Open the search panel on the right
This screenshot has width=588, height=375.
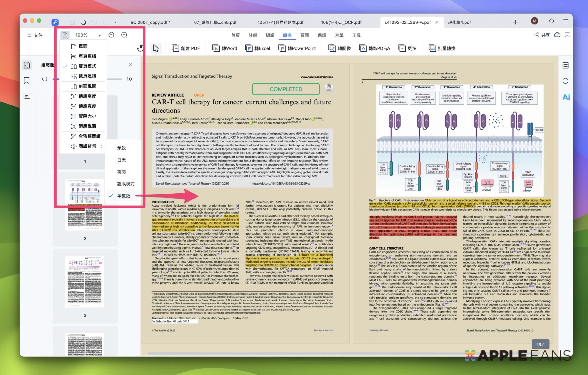566,81
